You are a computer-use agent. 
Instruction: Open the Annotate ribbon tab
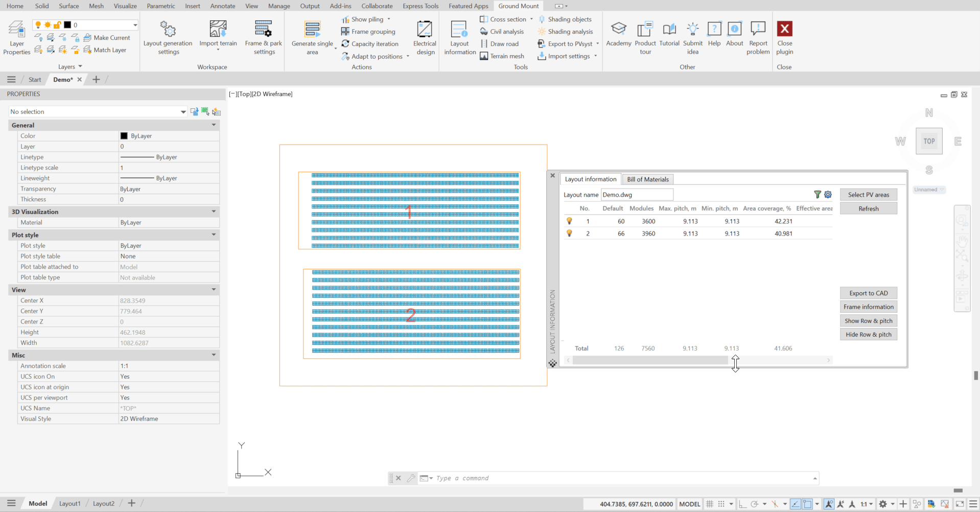click(x=223, y=6)
